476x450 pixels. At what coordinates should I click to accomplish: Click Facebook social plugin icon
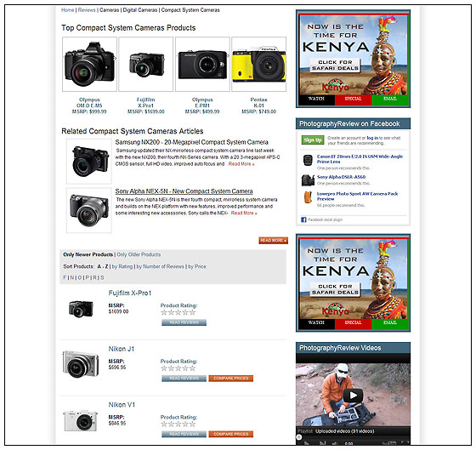(x=303, y=219)
